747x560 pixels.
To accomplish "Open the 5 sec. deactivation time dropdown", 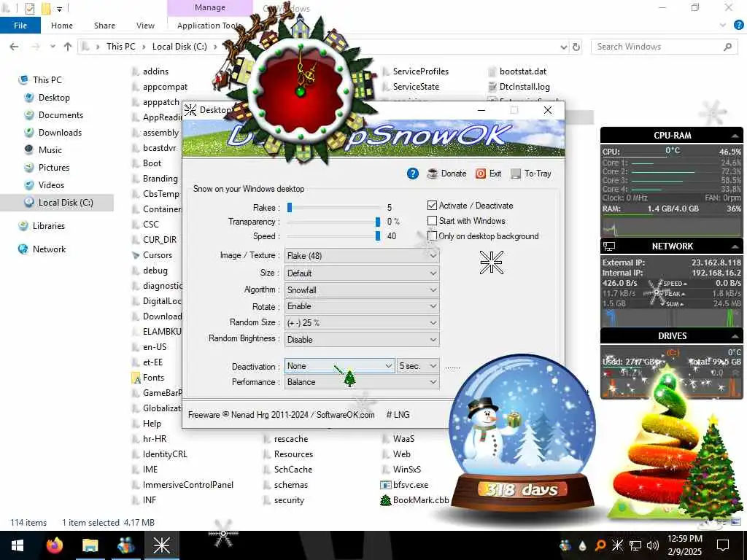I will click(418, 366).
